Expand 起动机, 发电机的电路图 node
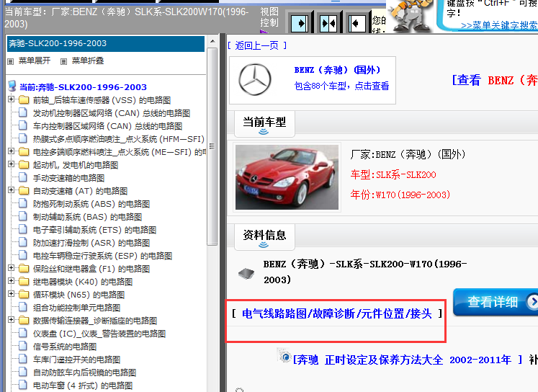 (11, 164)
